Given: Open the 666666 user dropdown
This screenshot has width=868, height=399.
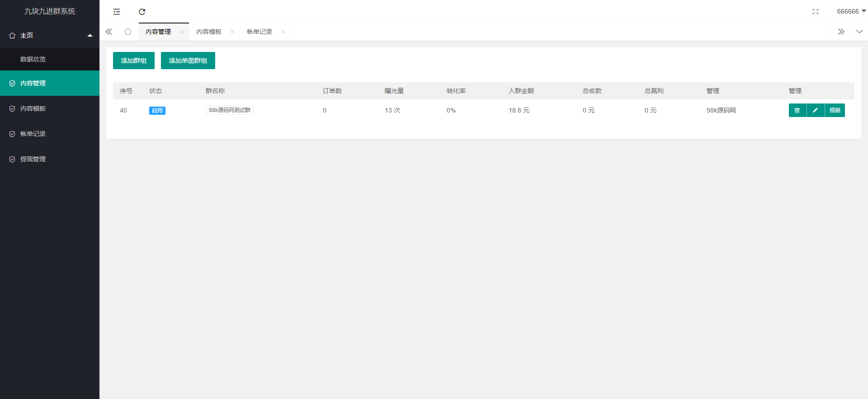Looking at the screenshot, I should (x=851, y=11).
